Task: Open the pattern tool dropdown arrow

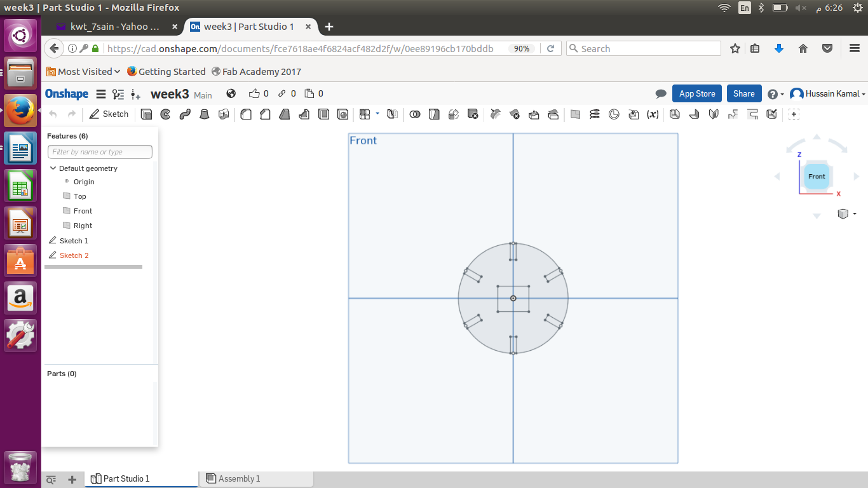Action: point(377,114)
